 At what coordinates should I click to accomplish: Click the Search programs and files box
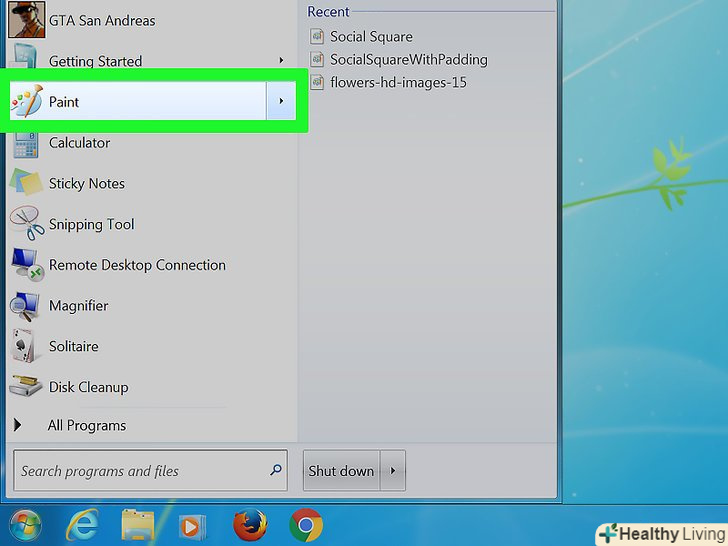point(150,470)
